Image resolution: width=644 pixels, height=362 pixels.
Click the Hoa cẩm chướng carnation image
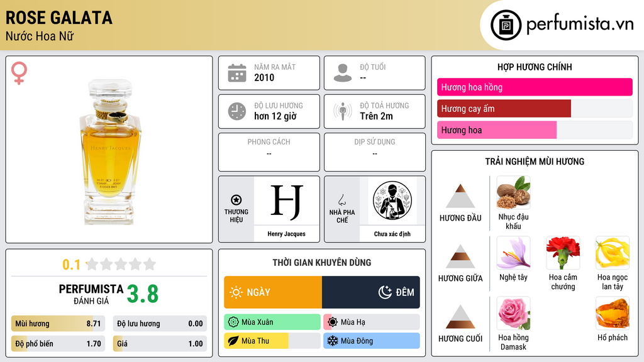point(563,253)
